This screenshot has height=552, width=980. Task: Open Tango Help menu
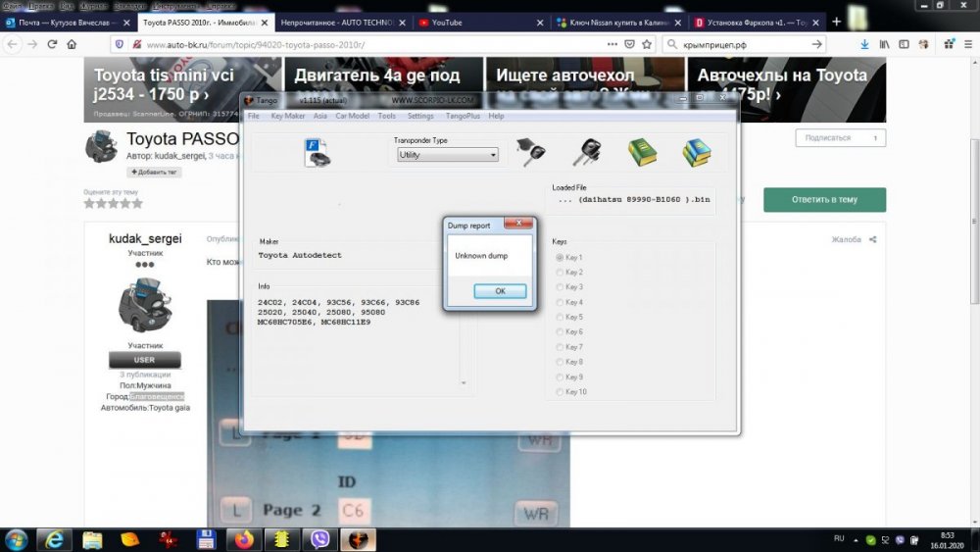coord(496,116)
